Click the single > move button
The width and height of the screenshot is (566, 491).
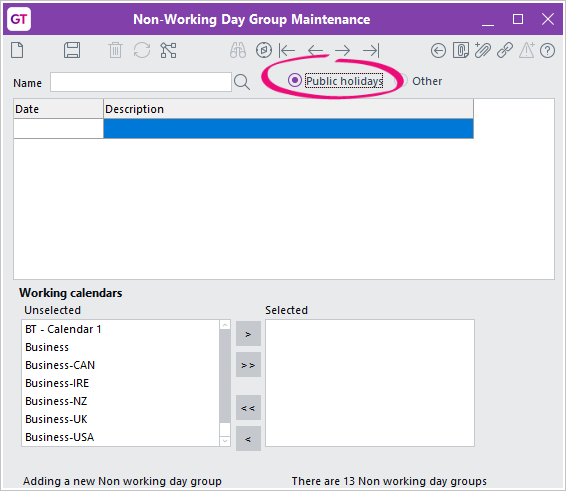pyautogui.click(x=248, y=334)
